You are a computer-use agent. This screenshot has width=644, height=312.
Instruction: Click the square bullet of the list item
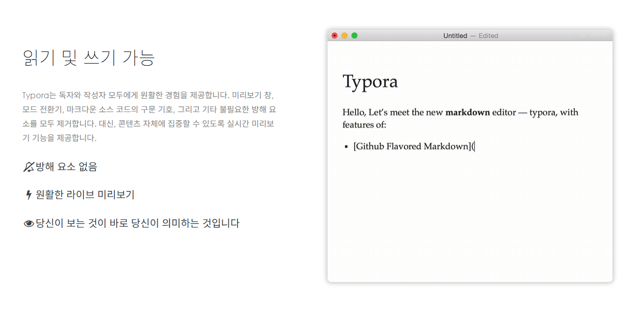point(346,147)
